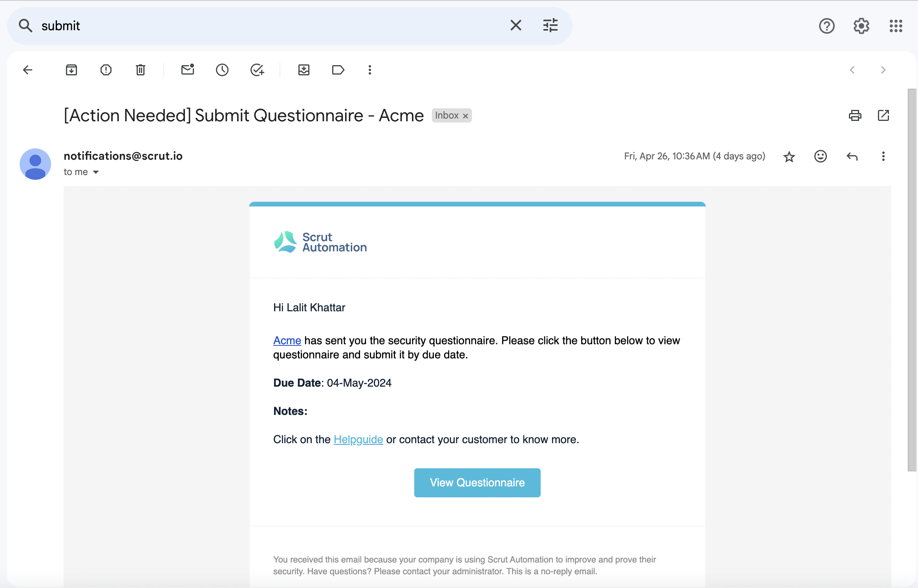Delete the email with trash icon
The width and height of the screenshot is (918, 588).
pyautogui.click(x=141, y=70)
